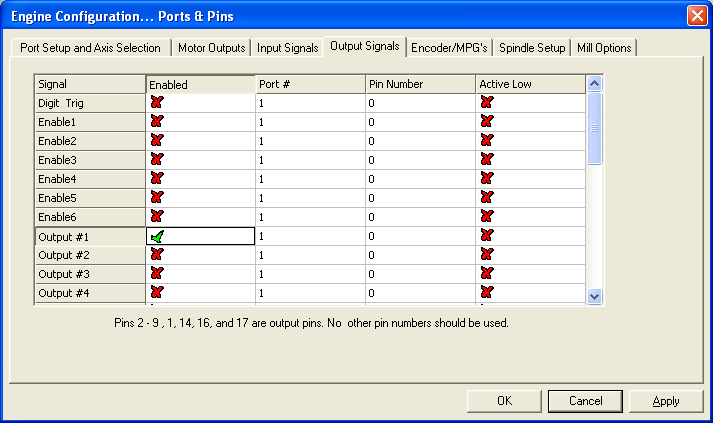Click the green checkmark for Output #1
The width and height of the screenshot is (713, 423).
157,236
